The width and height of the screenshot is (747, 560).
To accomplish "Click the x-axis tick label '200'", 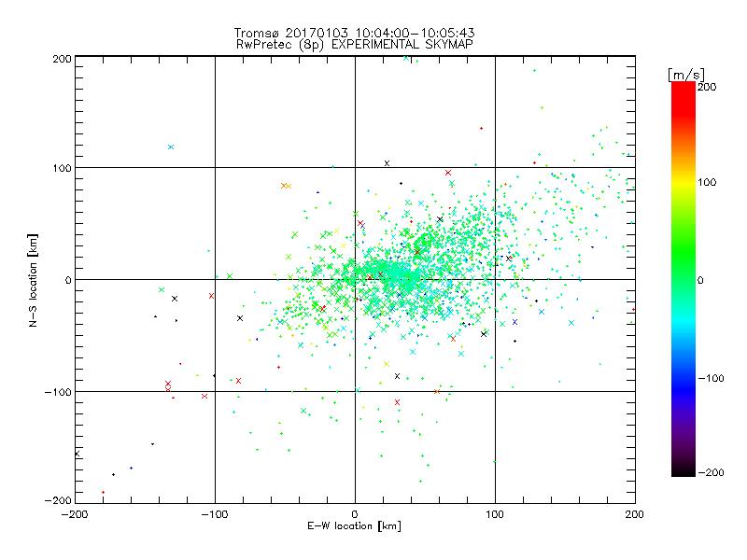I will (x=635, y=514).
